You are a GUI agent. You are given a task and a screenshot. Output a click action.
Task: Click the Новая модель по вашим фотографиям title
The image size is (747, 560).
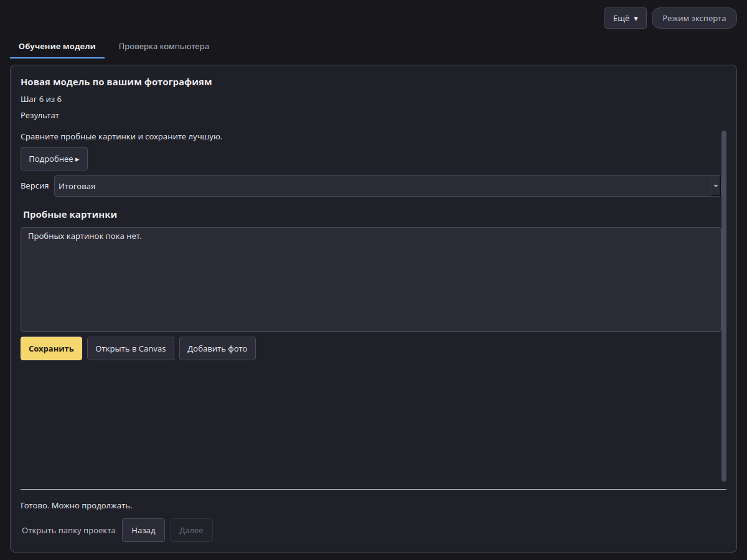pyautogui.click(x=116, y=82)
